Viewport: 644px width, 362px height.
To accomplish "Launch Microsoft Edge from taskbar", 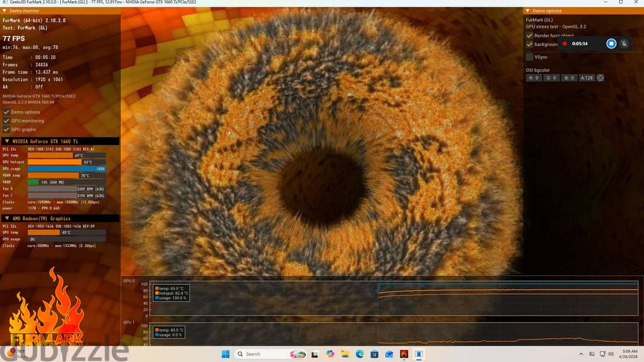I will (360, 354).
